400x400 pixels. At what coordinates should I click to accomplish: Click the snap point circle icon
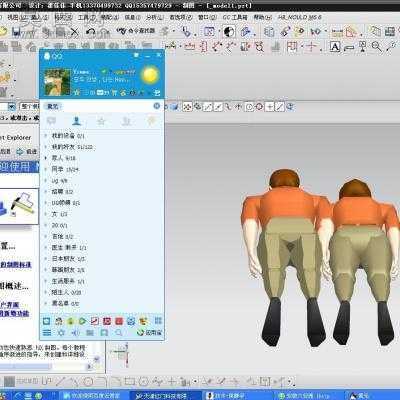(249, 107)
